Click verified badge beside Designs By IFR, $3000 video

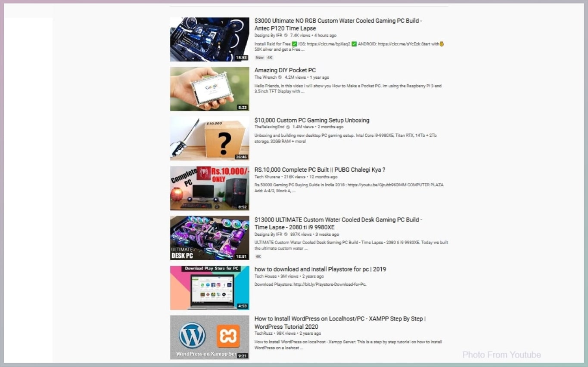(286, 35)
